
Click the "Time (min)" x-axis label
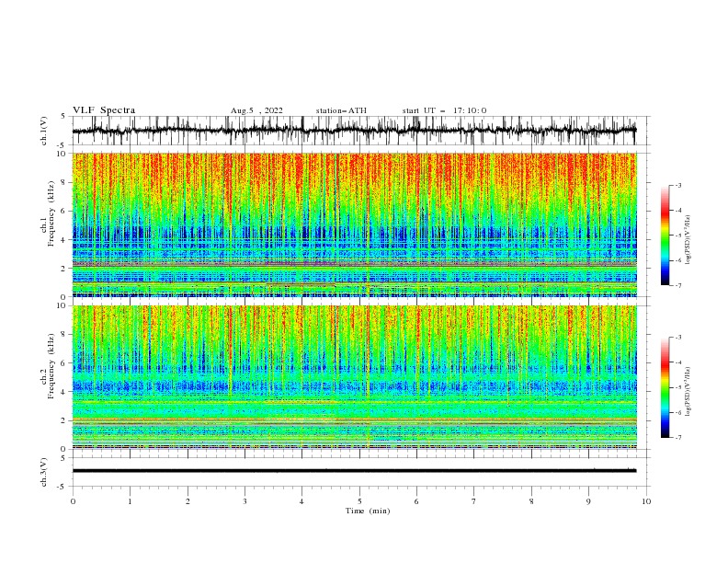click(368, 511)
